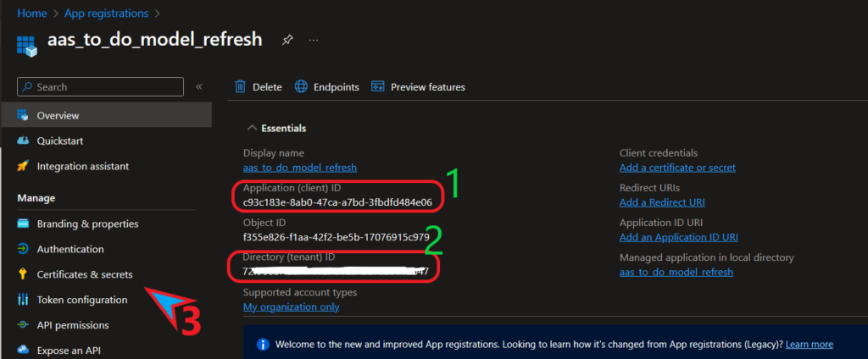Screen dimensions: 868x359
Task: Click the Delete toolbar button
Action: pos(259,87)
